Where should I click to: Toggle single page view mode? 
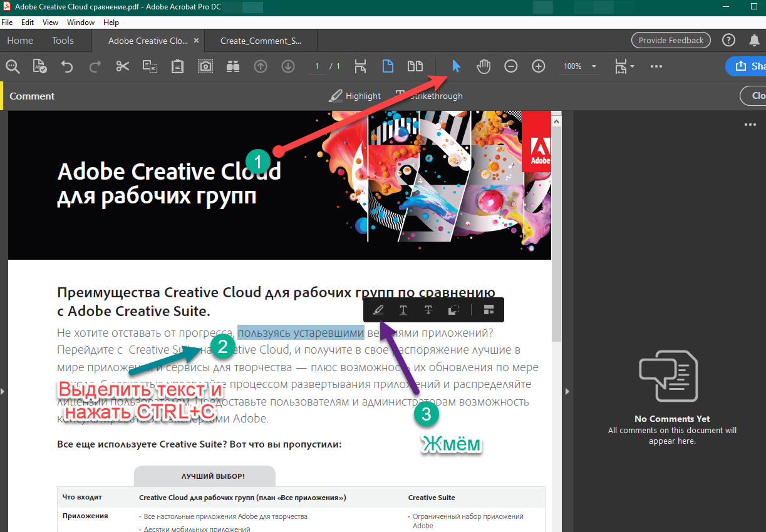coord(388,66)
